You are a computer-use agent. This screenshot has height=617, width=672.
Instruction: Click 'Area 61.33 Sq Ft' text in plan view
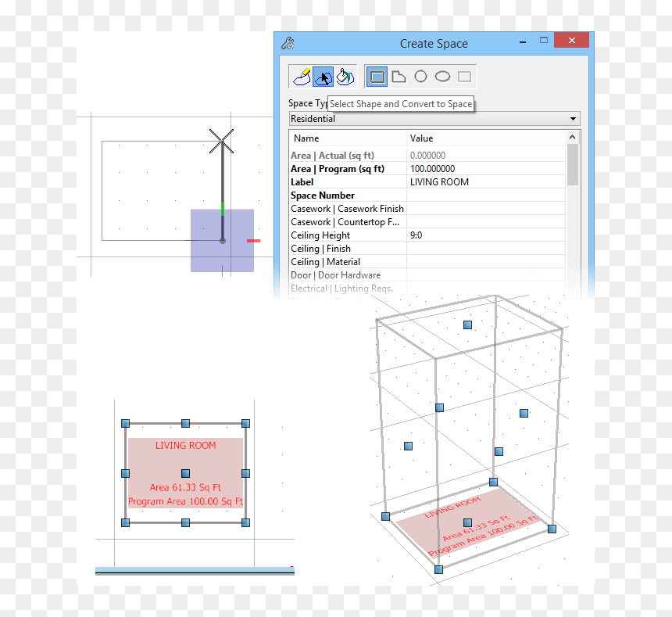(x=185, y=487)
